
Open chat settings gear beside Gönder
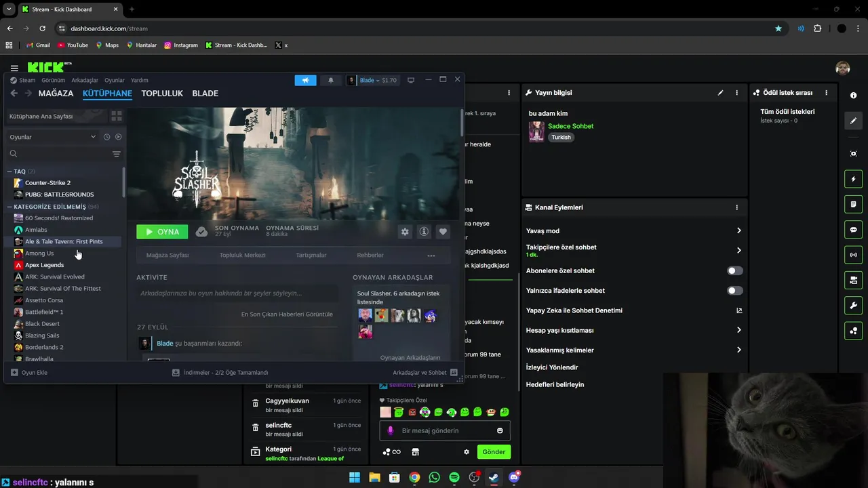467,452
